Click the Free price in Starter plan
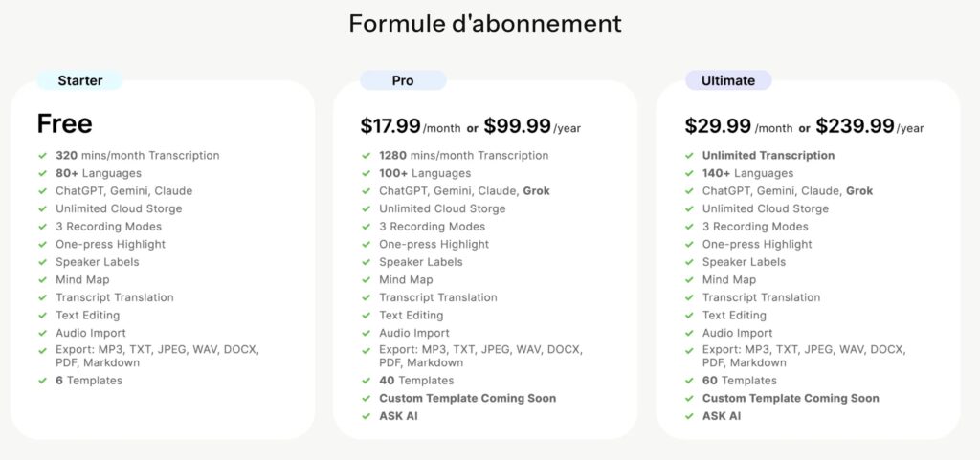980x460 pixels. point(65,124)
